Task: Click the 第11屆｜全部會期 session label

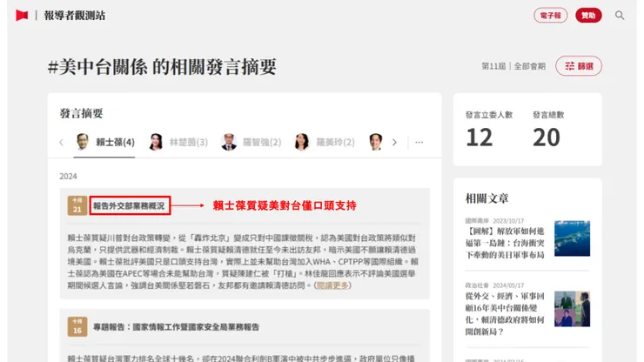Action: pyautogui.click(x=513, y=66)
